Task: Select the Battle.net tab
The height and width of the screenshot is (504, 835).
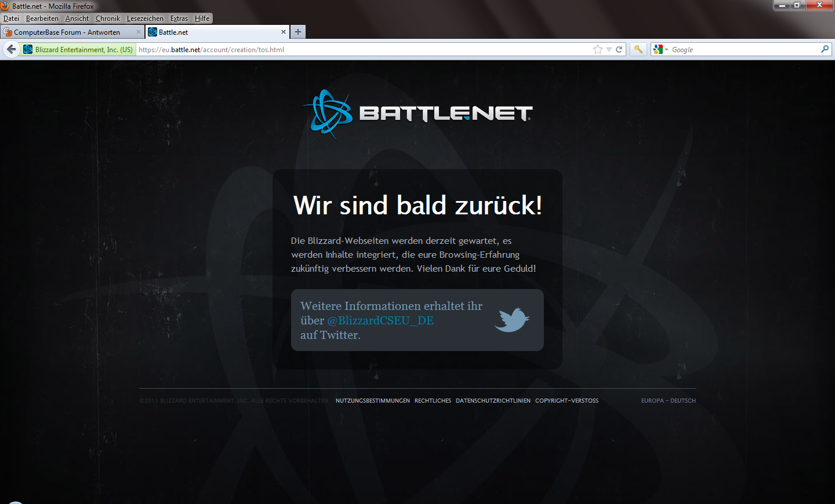Action: [217, 32]
